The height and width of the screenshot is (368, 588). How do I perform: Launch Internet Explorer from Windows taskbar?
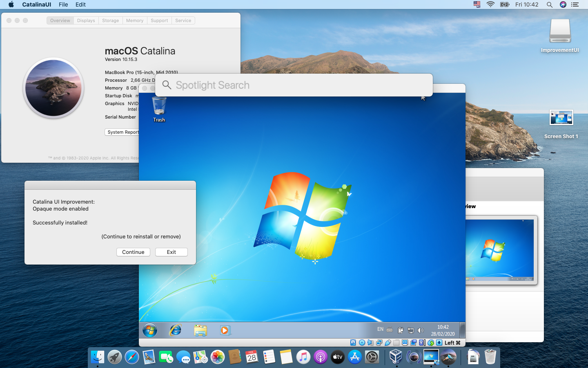tap(176, 330)
